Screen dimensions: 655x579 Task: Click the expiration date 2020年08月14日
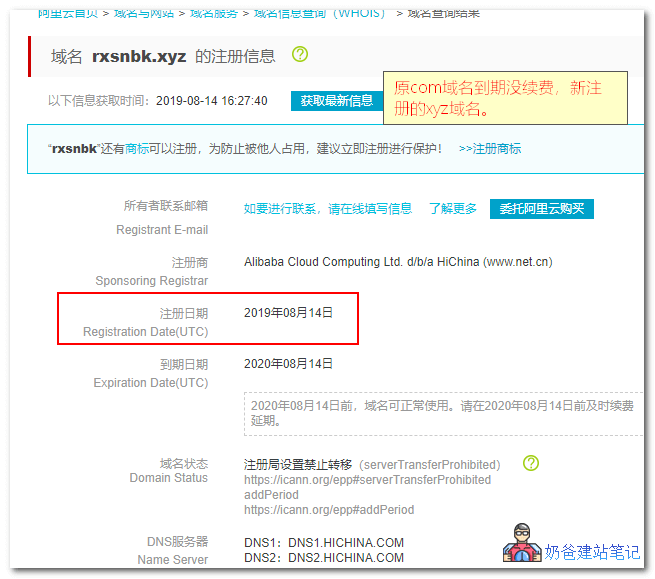click(288, 363)
